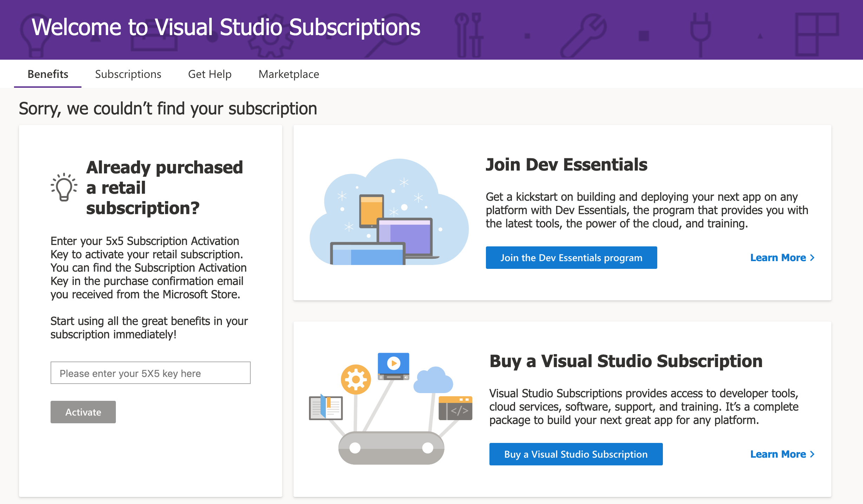Focus the 5X5 key input field
This screenshot has width=863, height=504.
[151, 373]
